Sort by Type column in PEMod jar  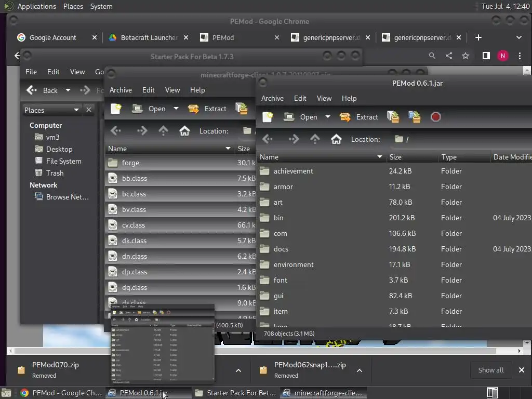click(x=464, y=157)
